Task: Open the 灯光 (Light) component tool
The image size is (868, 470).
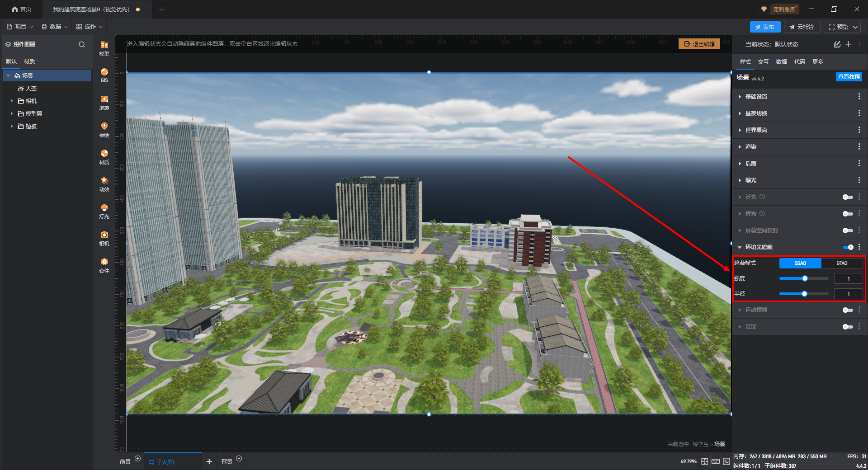Action: (104, 211)
